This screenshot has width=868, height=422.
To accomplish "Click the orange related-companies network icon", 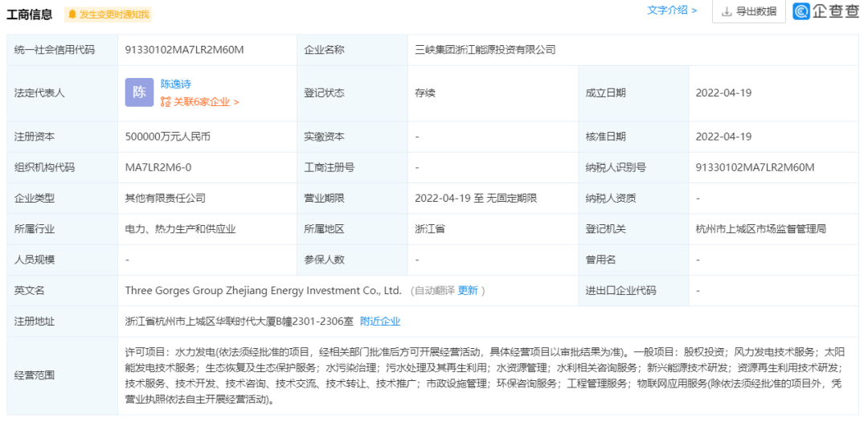I will pyautogui.click(x=166, y=102).
